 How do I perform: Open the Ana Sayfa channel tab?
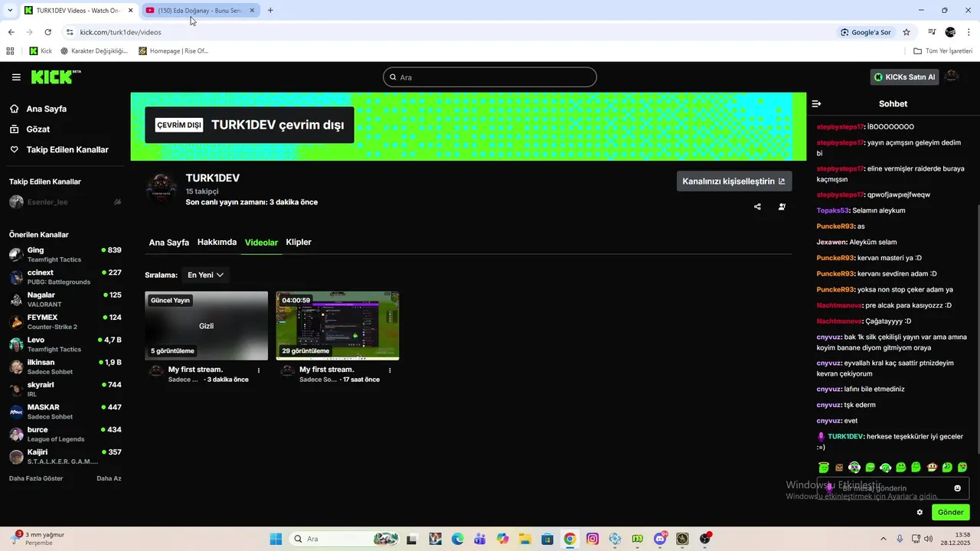coord(168,243)
